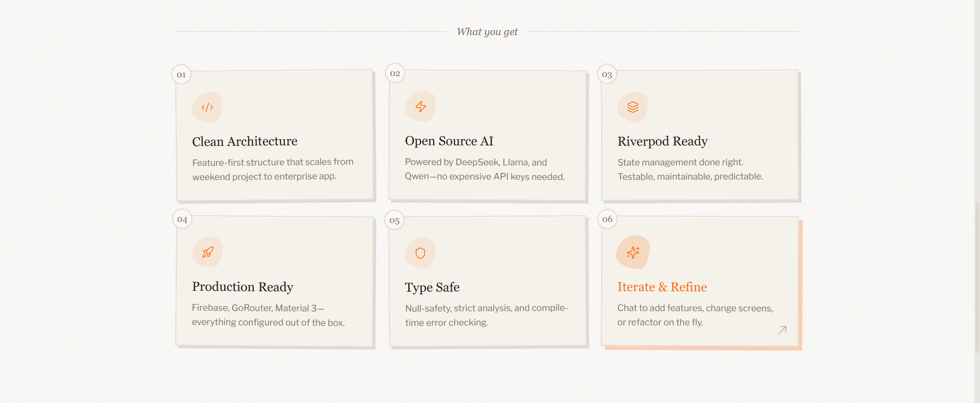Click the shield icon for Type Safe
980x403 pixels.
pyautogui.click(x=420, y=253)
